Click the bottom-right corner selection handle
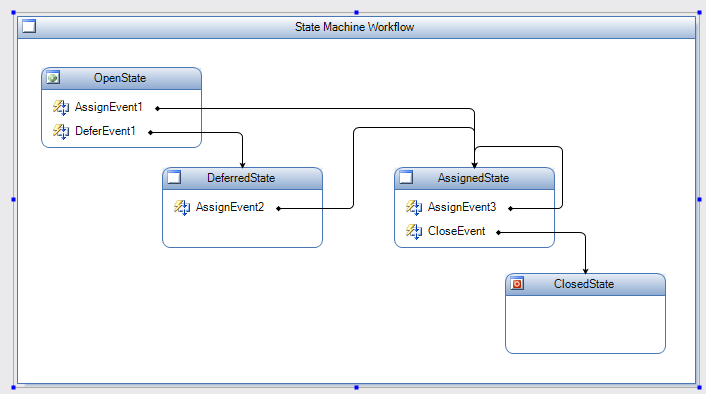This screenshot has height=394, width=706. [x=699, y=387]
